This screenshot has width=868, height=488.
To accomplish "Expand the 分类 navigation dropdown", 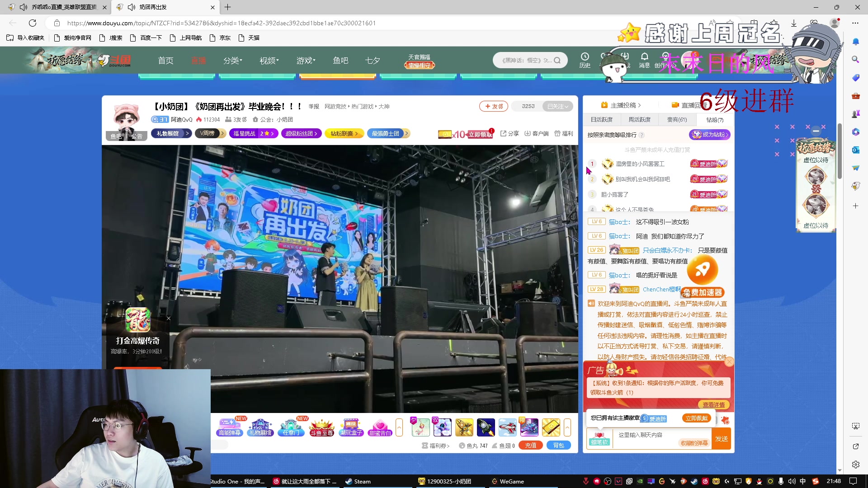I will pyautogui.click(x=233, y=60).
